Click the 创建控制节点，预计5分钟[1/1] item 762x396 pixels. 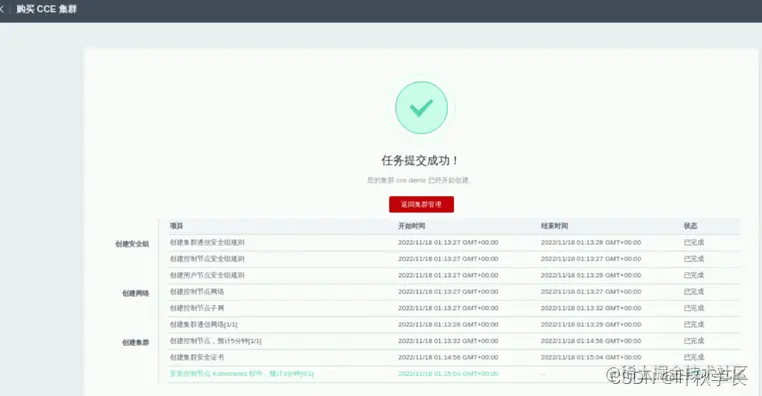pos(216,341)
